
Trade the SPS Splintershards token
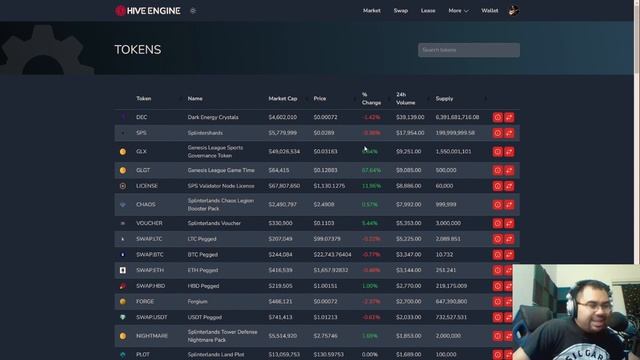coord(509,133)
